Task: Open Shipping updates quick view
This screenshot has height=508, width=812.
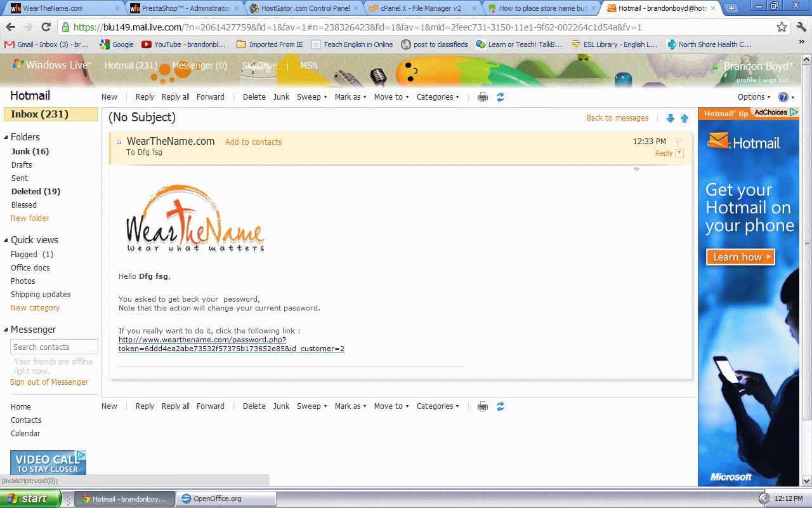Action: (x=41, y=295)
